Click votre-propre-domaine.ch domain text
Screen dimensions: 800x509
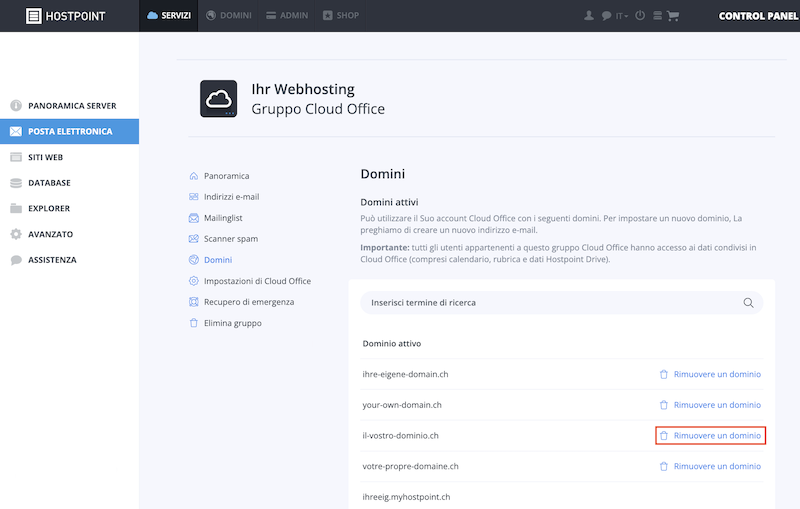click(410, 466)
